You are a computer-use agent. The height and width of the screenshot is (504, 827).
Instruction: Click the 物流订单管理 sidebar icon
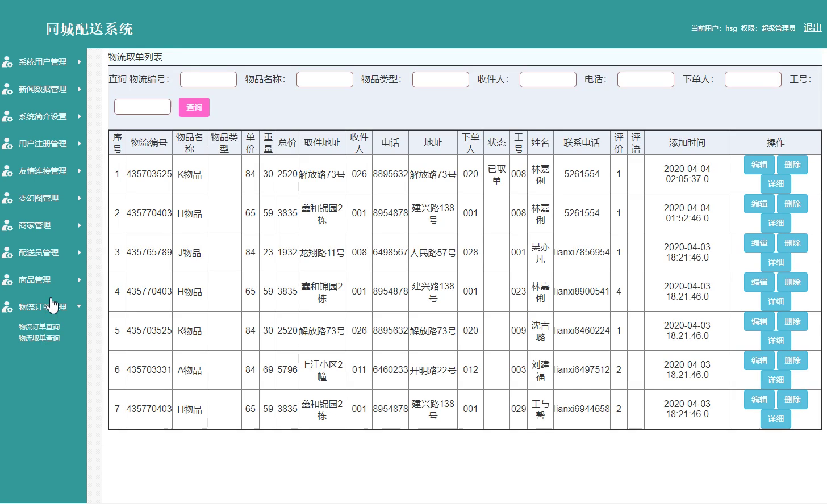click(x=7, y=307)
